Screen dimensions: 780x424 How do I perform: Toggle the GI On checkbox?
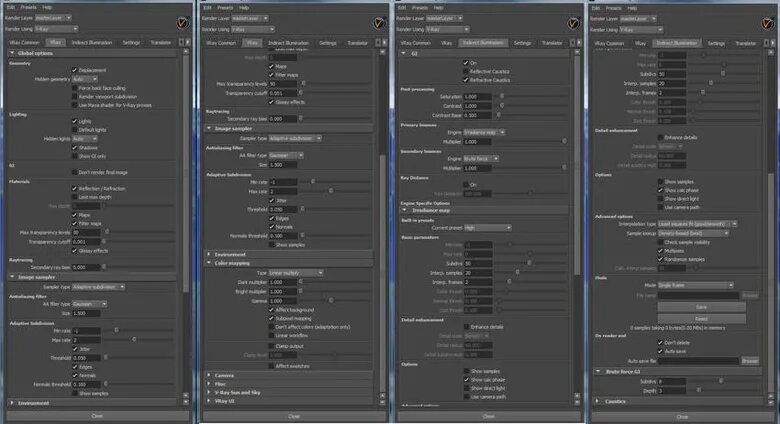[466, 63]
